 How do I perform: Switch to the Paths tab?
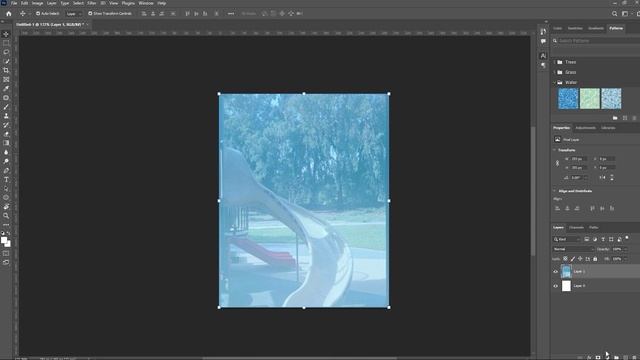(593, 227)
